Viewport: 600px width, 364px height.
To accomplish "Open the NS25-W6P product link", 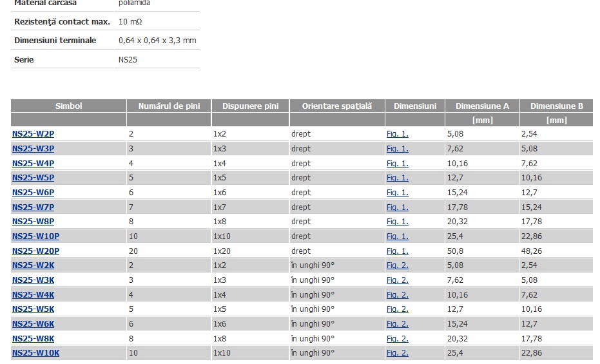I will coord(33,193).
